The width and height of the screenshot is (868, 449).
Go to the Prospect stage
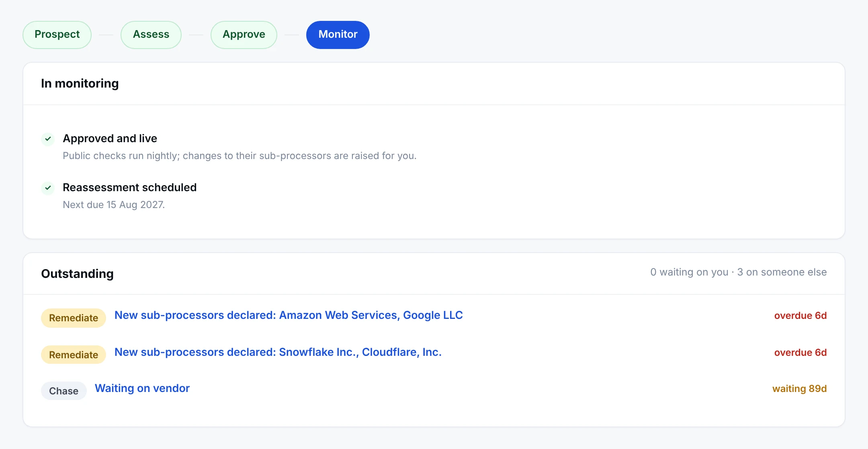point(57,35)
